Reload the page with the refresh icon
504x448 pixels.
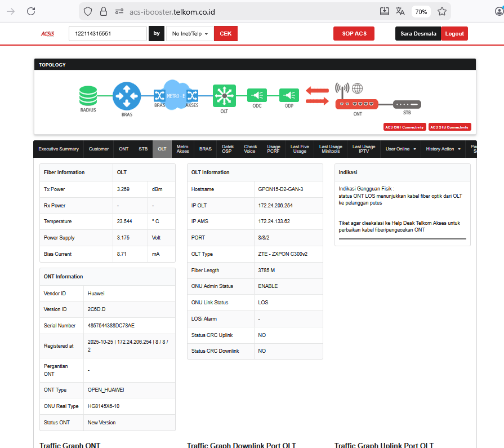click(x=31, y=12)
